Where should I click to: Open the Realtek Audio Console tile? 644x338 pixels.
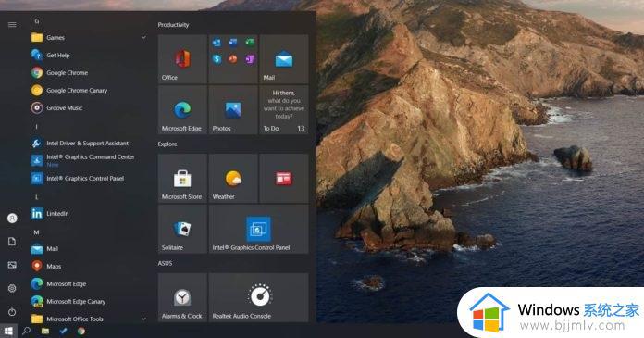259,297
